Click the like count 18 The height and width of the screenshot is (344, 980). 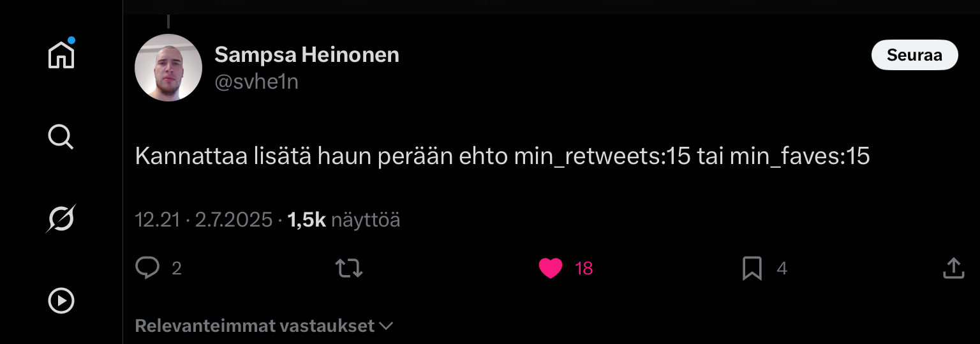point(584,269)
